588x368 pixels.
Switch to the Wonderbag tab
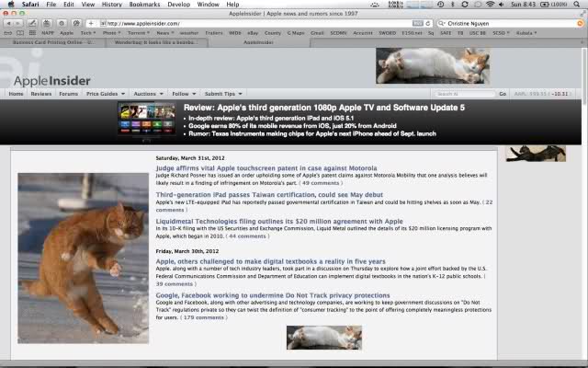(156, 42)
